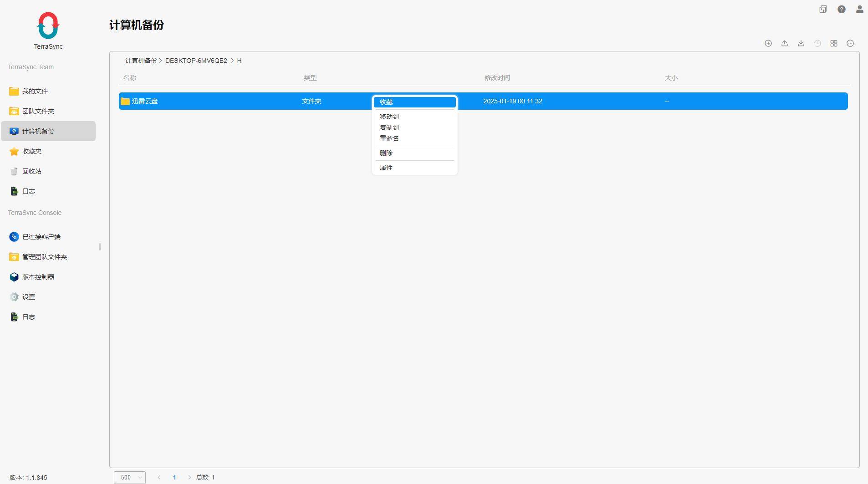868x484 pixels.
Task: Select 移动到 from the context menu
Action: pos(389,117)
